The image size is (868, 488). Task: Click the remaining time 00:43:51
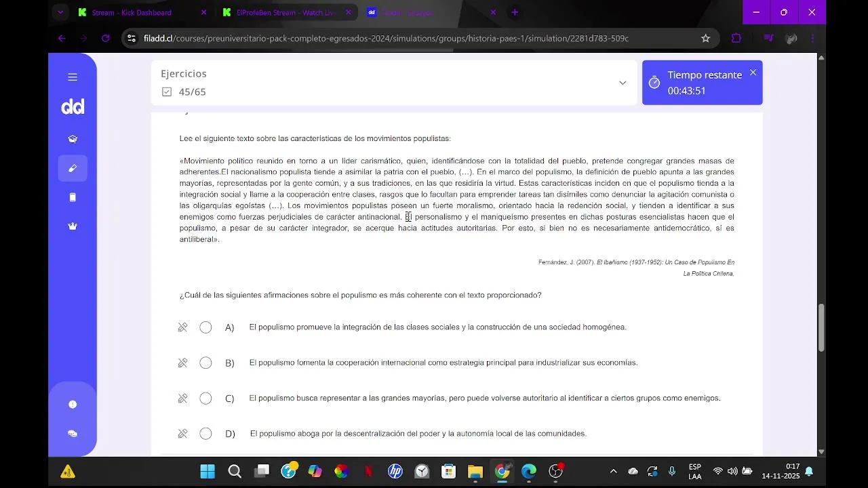686,91
